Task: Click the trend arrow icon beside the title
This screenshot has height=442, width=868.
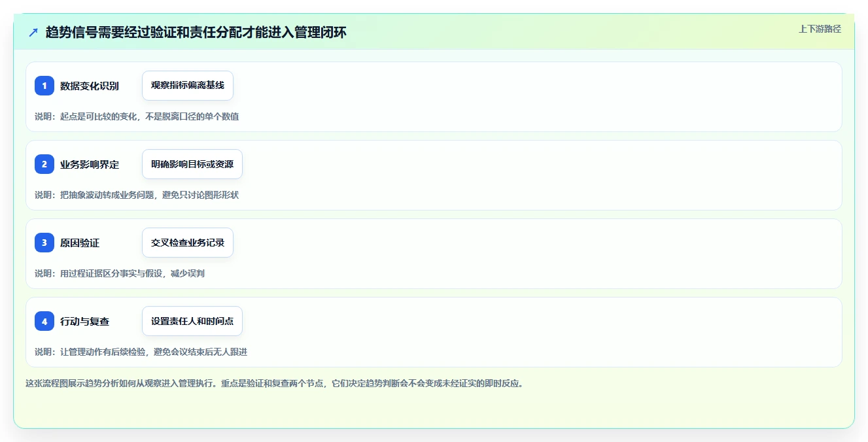Action: (33, 32)
